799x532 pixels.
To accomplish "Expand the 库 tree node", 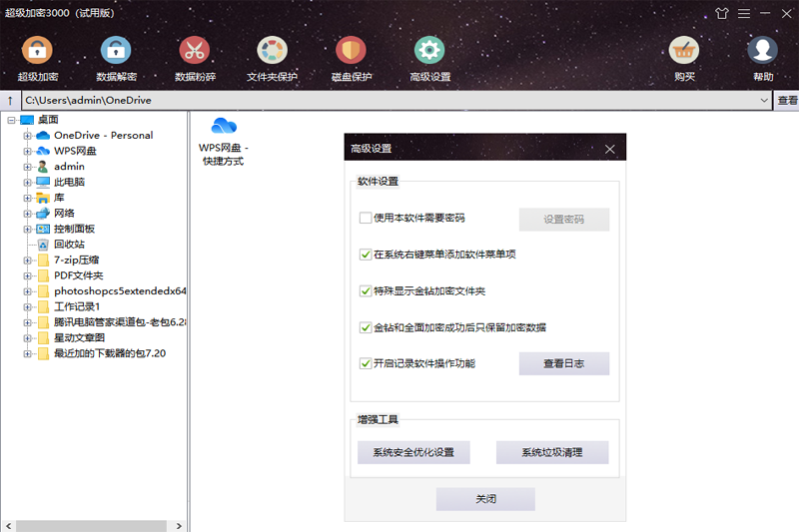I will [27, 198].
